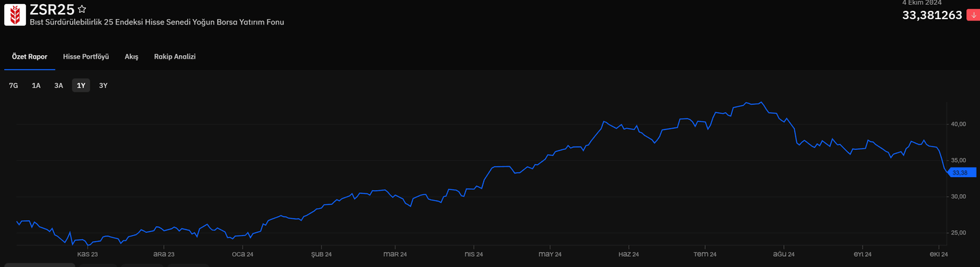Select the 1A chart range
The image size is (980, 267).
36,86
